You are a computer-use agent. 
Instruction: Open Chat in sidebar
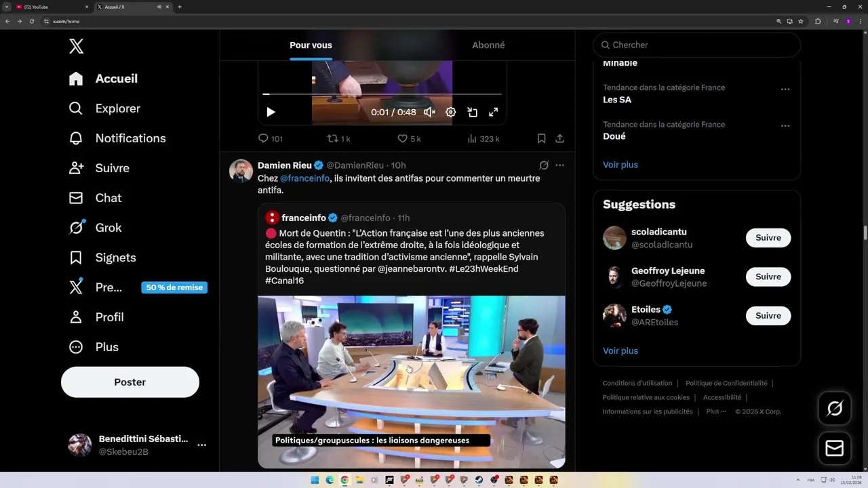click(95, 198)
